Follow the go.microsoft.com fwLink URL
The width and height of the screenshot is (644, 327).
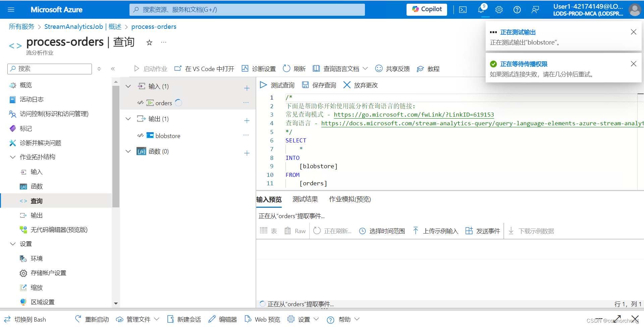pyautogui.click(x=414, y=115)
